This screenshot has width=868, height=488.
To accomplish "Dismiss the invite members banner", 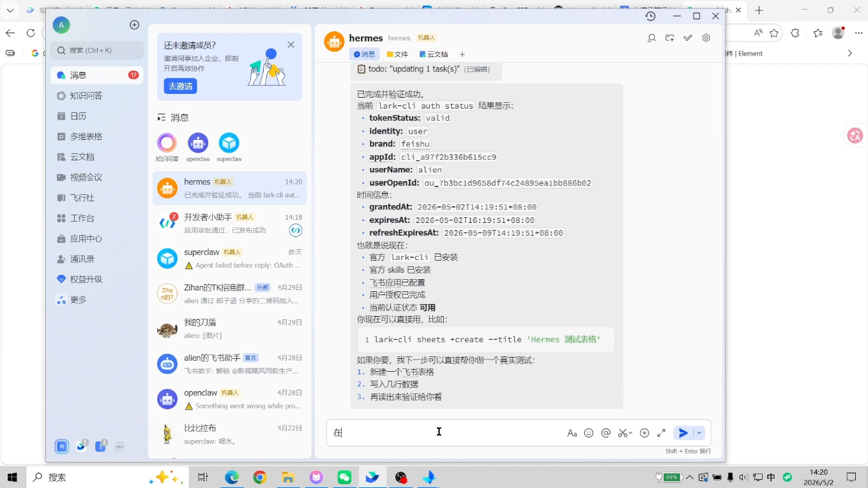I will (x=291, y=45).
